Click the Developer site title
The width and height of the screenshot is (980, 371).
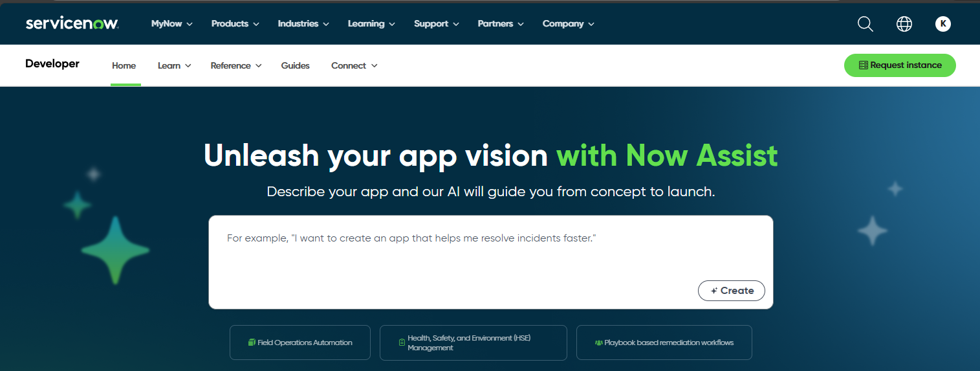(52, 63)
